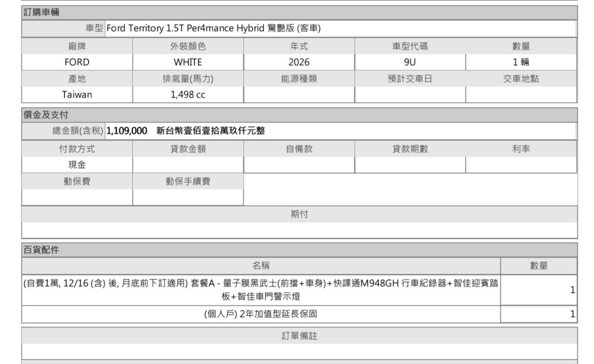Click the empty 能源種類 field
Viewport: 594px width, 364px height.
tap(298, 94)
